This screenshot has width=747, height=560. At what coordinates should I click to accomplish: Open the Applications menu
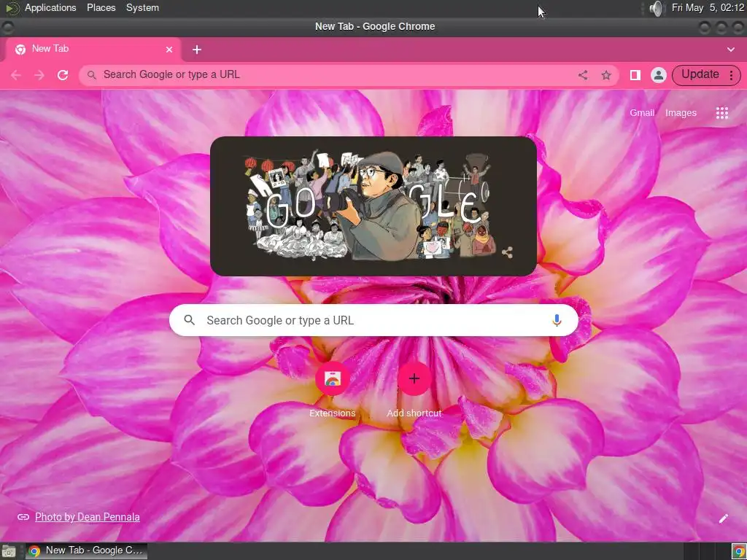[x=50, y=7]
